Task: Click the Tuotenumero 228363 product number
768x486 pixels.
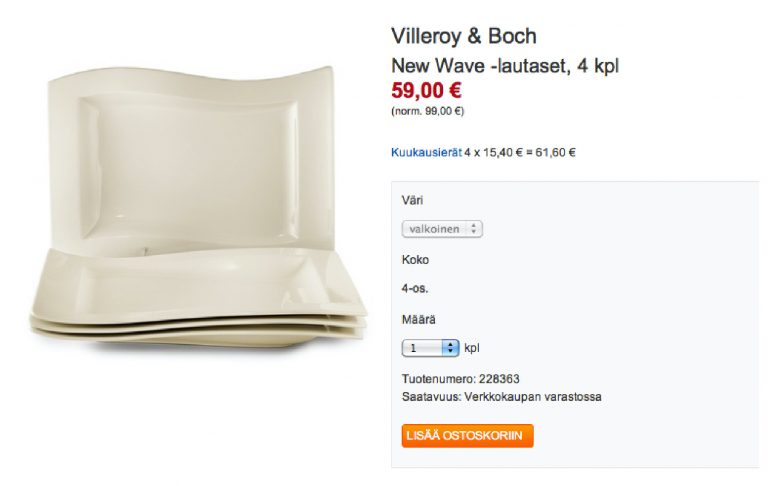Action: 460,379
